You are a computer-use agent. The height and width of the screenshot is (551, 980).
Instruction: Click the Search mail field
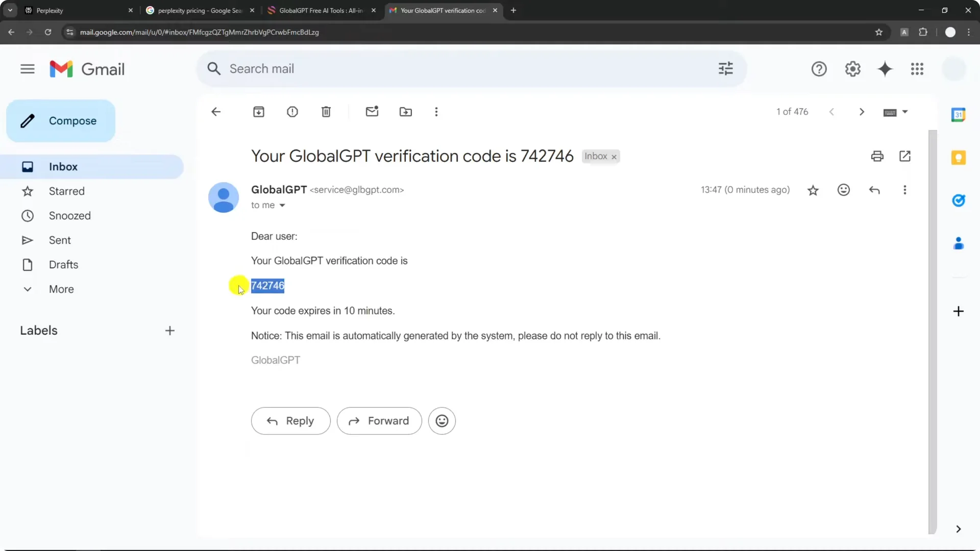[x=408, y=68]
